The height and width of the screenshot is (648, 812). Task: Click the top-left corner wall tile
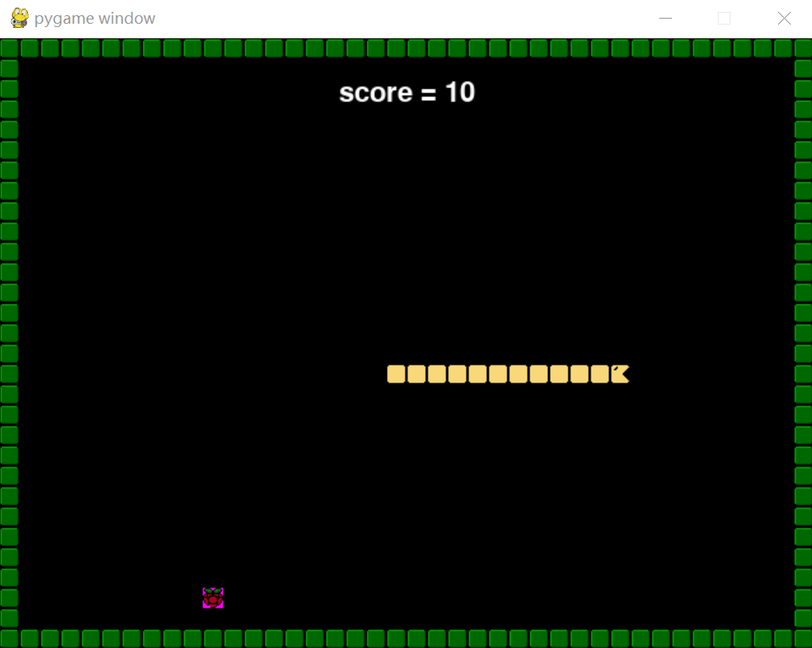(9, 48)
